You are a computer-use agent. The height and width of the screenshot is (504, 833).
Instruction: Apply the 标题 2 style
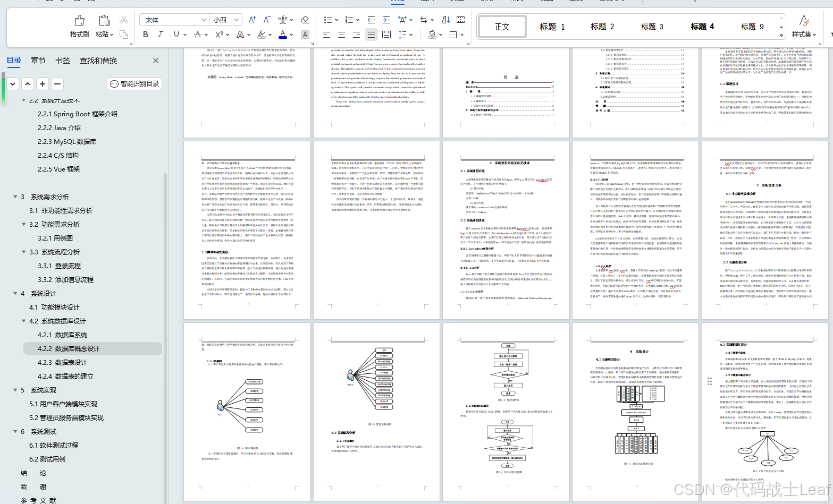[x=602, y=27]
